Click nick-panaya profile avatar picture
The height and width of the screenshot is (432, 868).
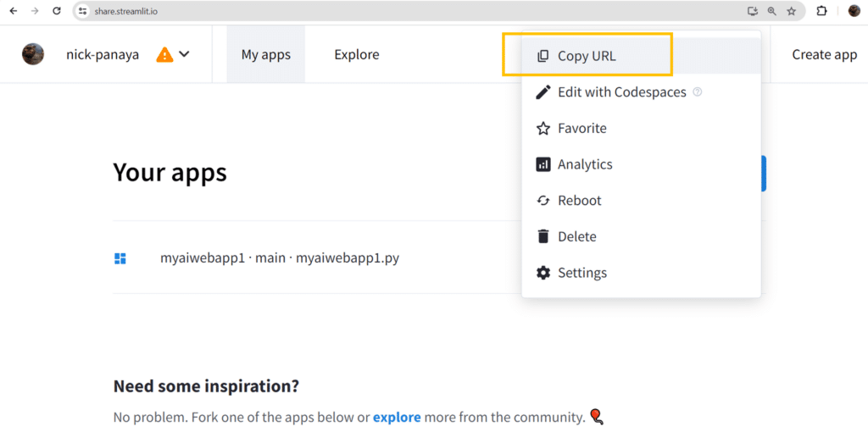click(33, 54)
